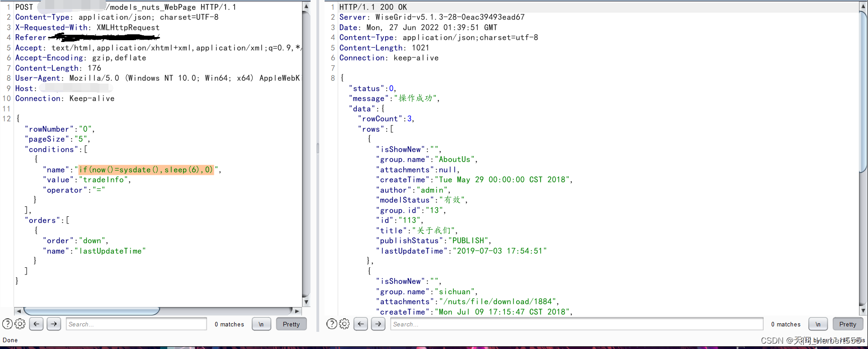
Task: Click "group.name":"sichuan" line
Action: (x=427, y=292)
